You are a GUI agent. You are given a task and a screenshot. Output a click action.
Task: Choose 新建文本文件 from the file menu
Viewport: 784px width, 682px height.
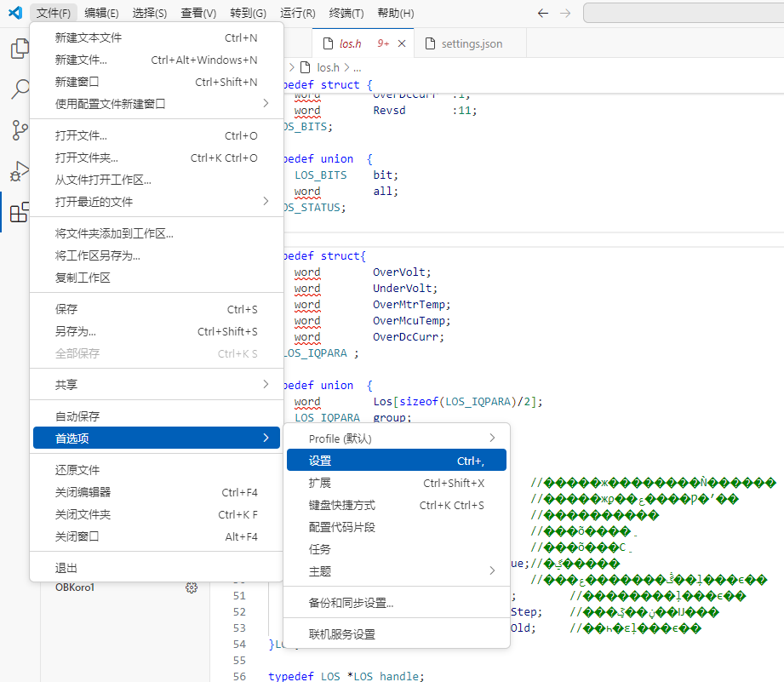(x=157, y=38)
